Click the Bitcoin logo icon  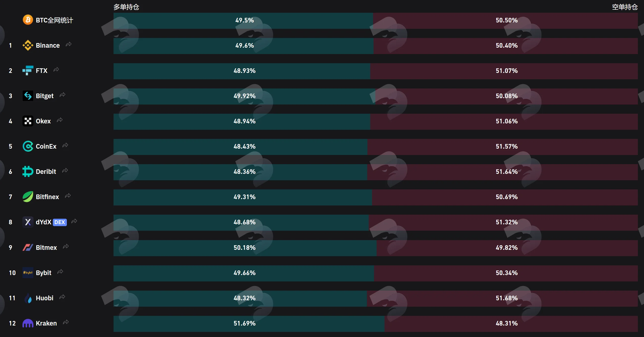point(28,20)
